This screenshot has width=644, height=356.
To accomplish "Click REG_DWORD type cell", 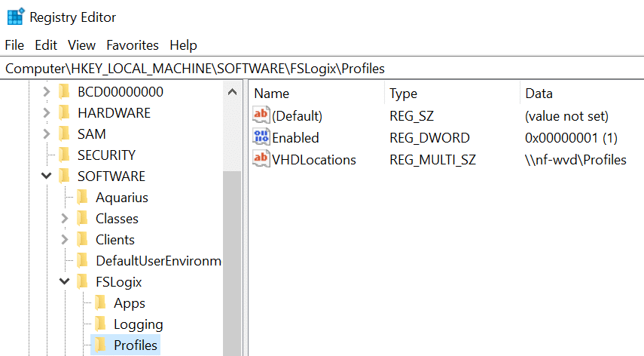I will tap(429, 138).
